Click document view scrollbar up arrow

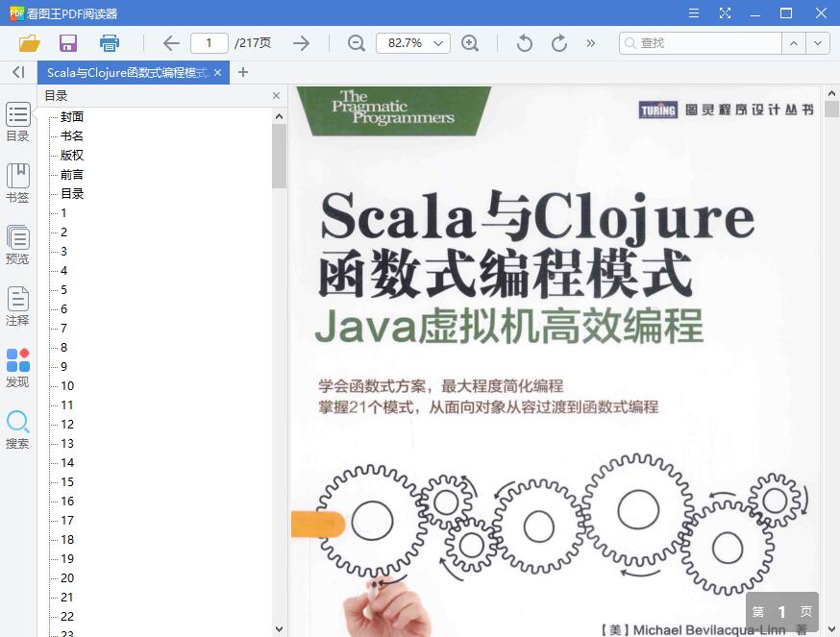831,93
